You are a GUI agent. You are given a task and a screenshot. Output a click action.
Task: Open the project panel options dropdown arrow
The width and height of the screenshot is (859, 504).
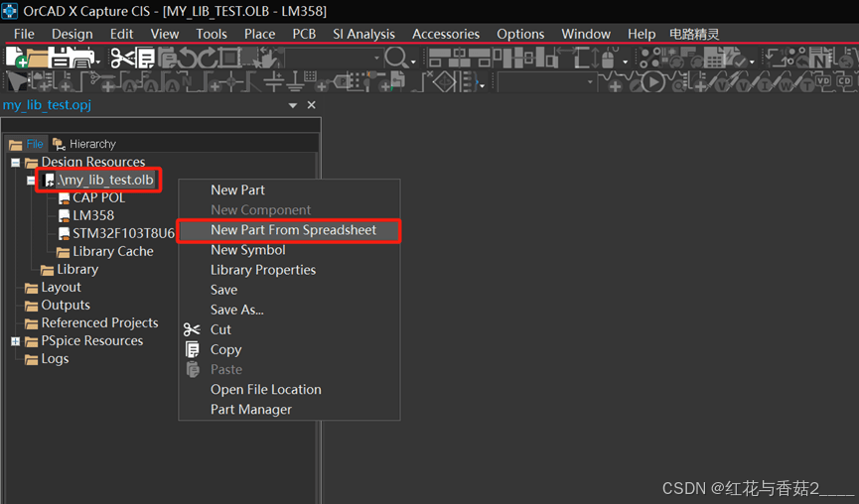coord(293,105)
